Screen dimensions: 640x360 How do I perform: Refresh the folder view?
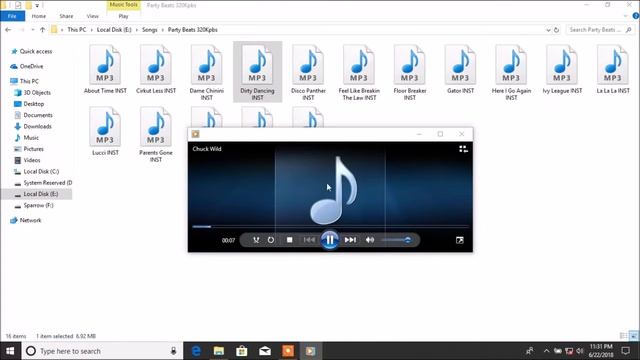click(556, 30)
